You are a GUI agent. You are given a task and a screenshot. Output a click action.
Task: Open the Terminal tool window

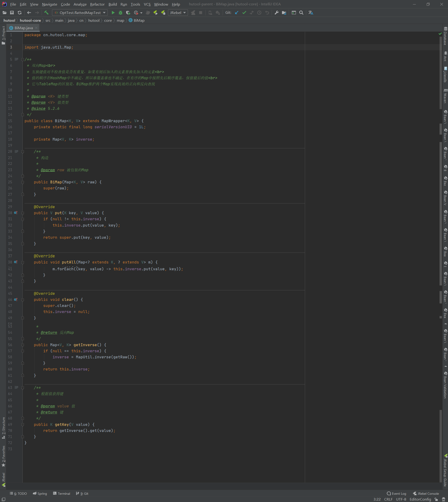61,493
